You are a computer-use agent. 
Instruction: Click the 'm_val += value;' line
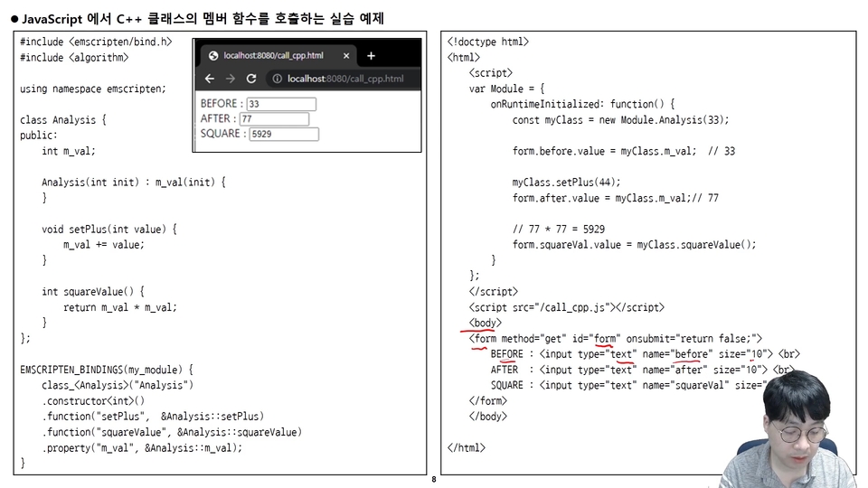click(x=103, y=245)
